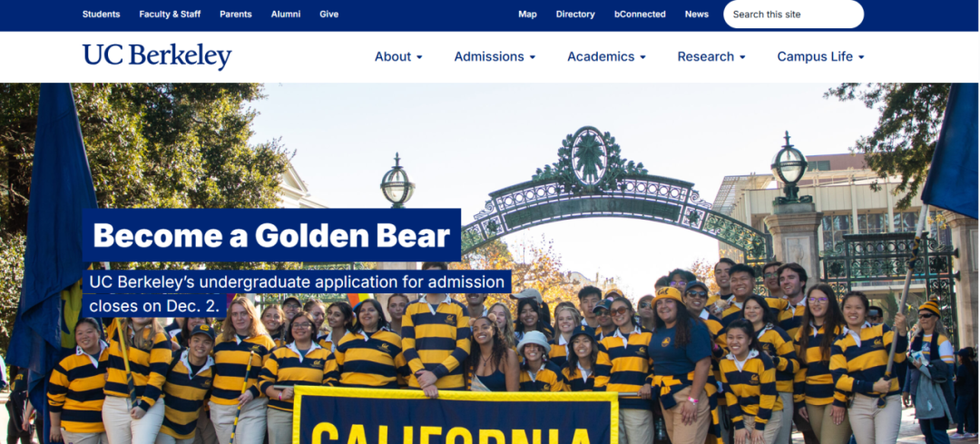The width and height of the screenshot is (980, 444).
Task: Expand the Academics dropdown arrow
Action: click(643, 57)
